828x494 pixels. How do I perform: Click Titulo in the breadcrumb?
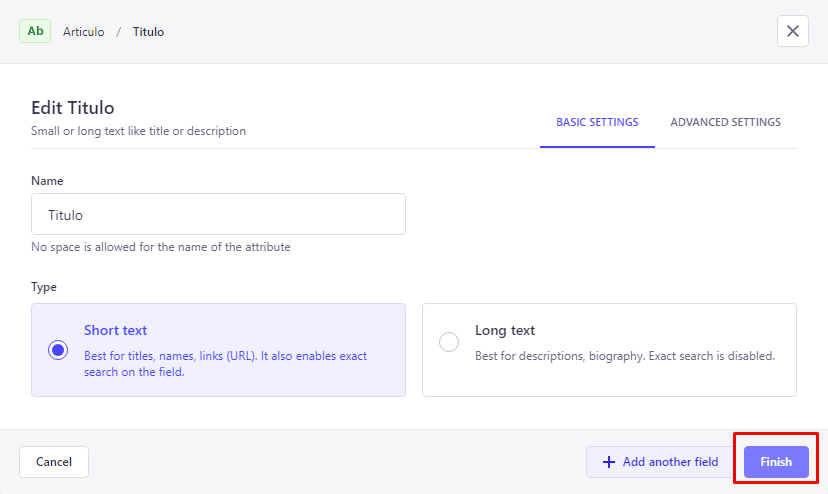point(148,32)
